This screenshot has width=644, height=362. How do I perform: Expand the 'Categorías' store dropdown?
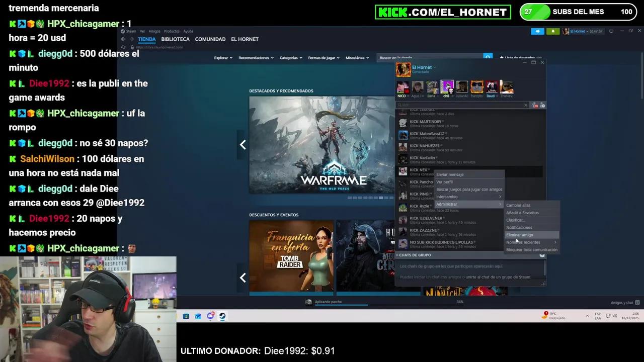pos(291,58)
